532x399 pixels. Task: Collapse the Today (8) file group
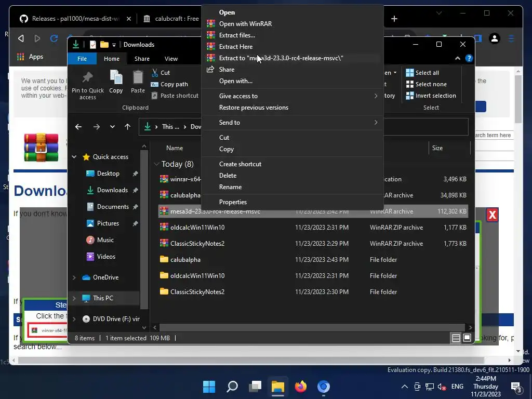click(x=156, y=164)
